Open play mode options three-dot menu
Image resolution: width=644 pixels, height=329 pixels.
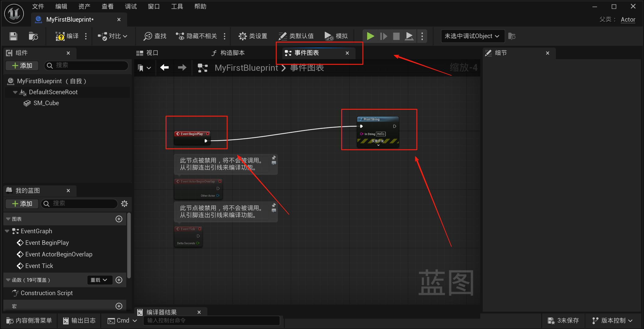(422, 36)
